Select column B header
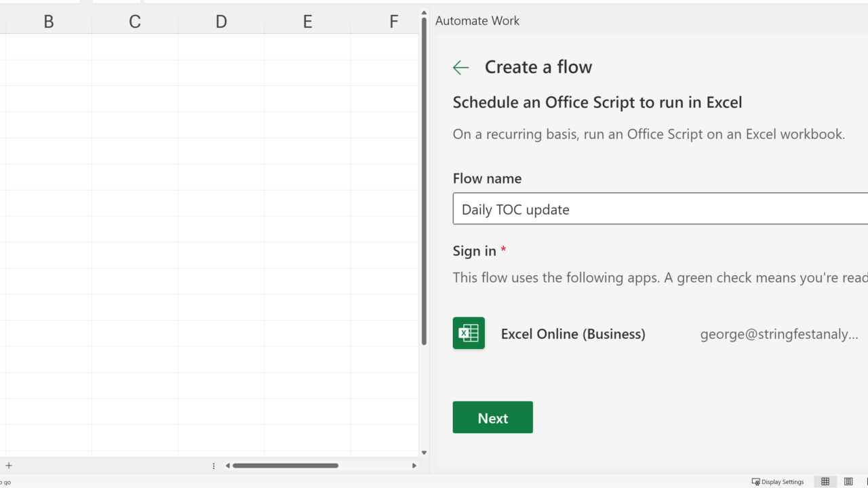The width and height of the screenshot is (868, 488). (x=49, y=22)
